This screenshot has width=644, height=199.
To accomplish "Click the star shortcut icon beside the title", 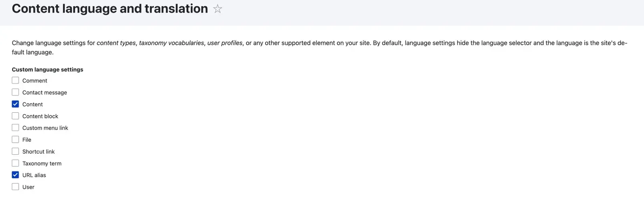I will 217,9.
